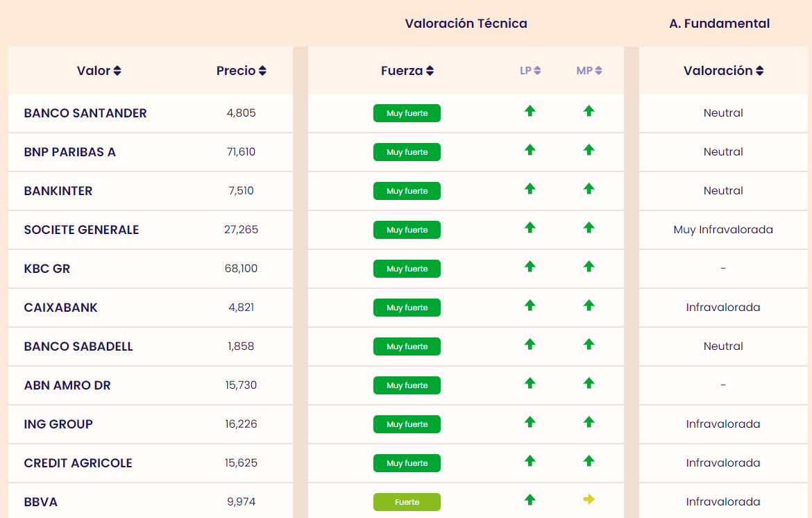Sort by the MP trend column
812x518 pixels.
click(x=589, y=71)
